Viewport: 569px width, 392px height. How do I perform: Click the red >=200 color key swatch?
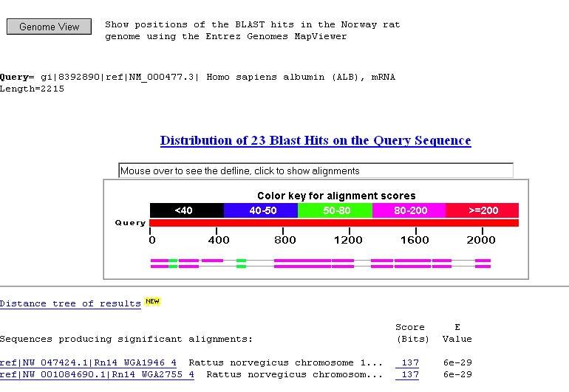(483, 210)
